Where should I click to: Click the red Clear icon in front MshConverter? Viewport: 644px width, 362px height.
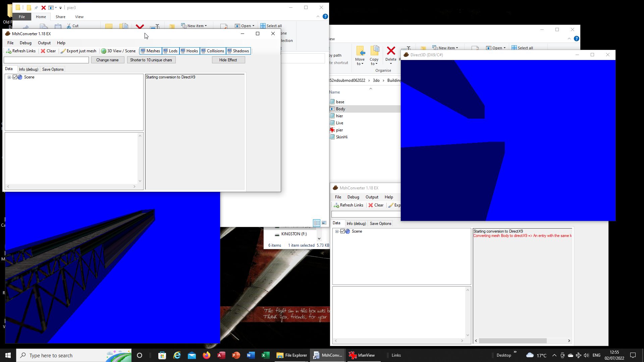pos(43,51)
